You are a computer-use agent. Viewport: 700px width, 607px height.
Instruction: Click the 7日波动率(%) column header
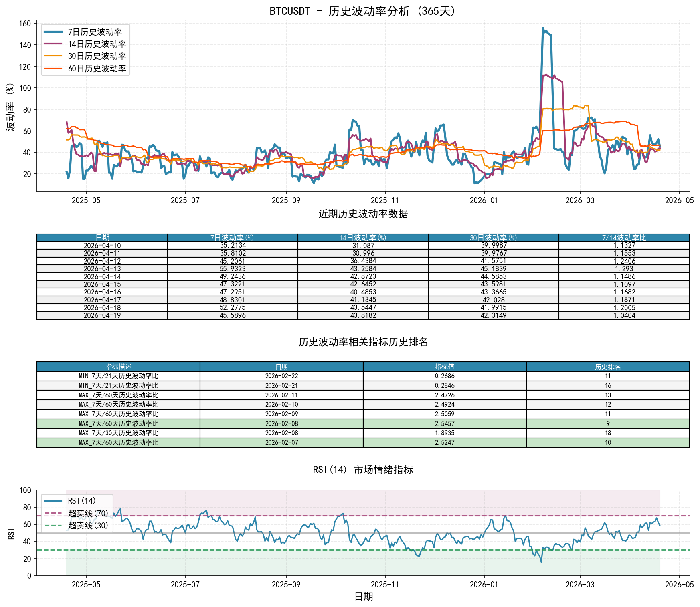coord(233,238)
